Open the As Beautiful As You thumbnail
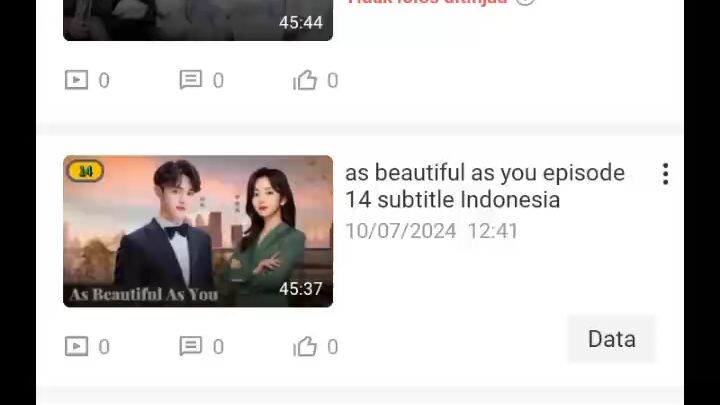Viewport: 720px width, 405px height. (198, 231)
